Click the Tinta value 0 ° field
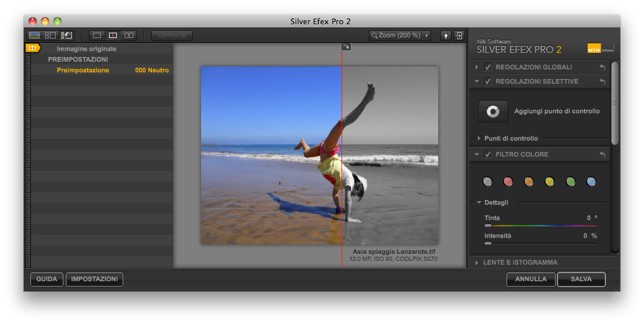Screen dimensions: 644x324 (x=592, y=218)
